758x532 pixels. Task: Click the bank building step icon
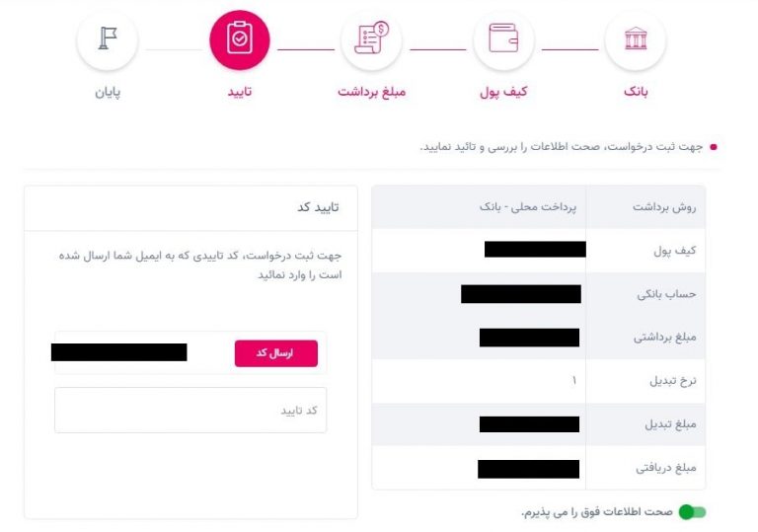coord(636,39)
